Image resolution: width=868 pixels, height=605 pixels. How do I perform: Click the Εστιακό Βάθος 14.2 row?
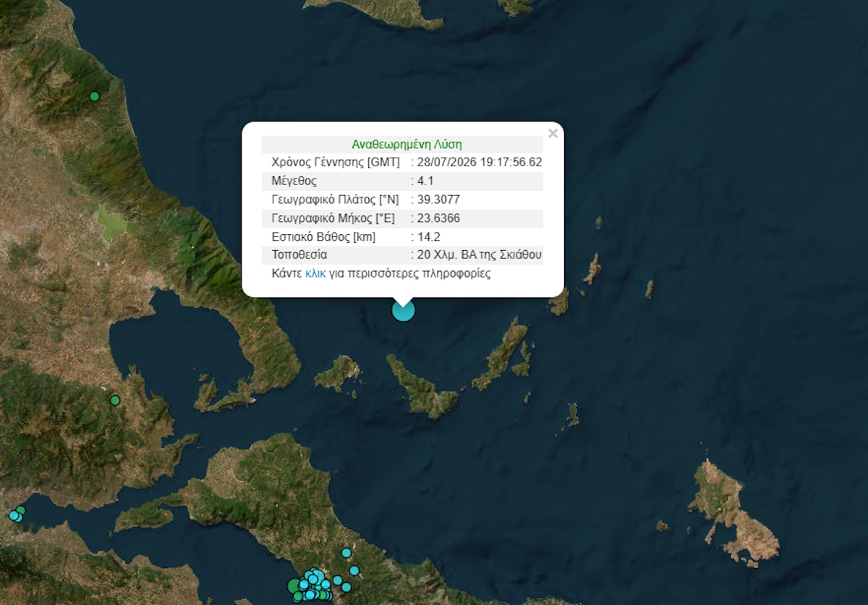click(402, 236)
